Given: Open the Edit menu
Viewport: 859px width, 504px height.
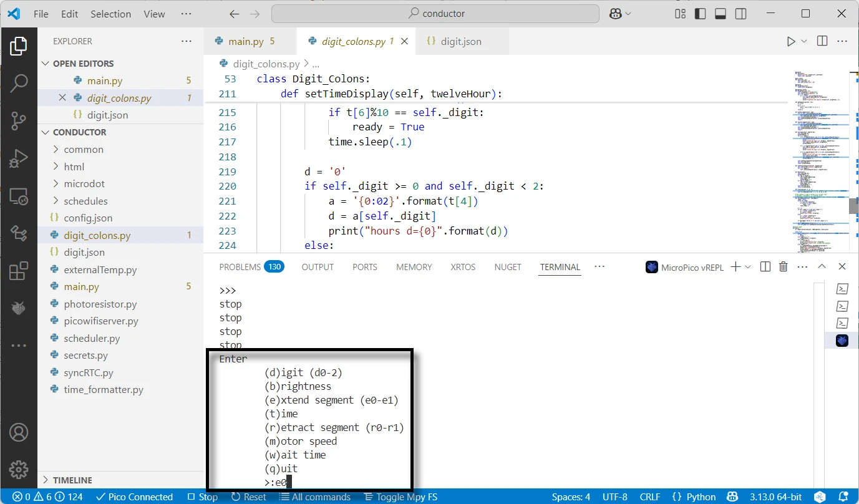Looking at the screenshot, I should pos(70,14).
